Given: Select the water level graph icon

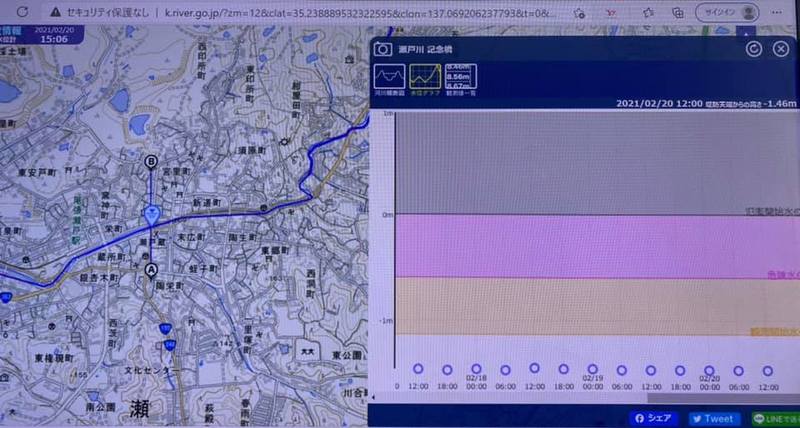Looking at the screenshot, I should click(424, 76).
